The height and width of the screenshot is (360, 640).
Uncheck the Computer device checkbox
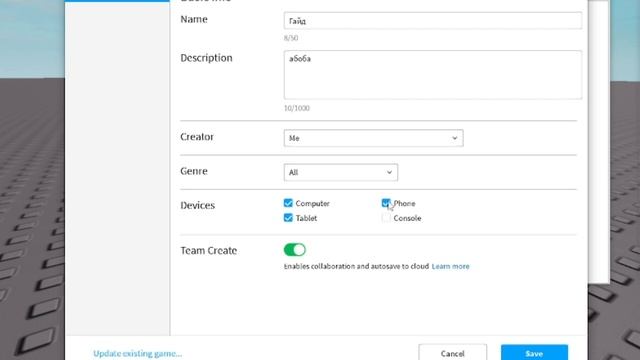tap(288, 203)
